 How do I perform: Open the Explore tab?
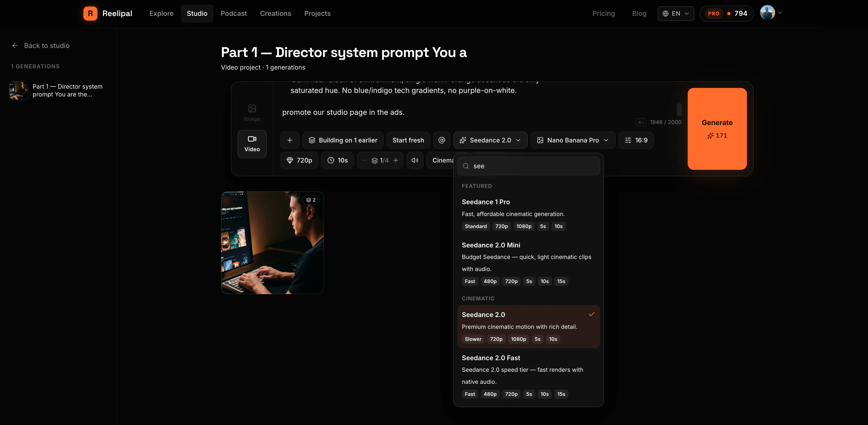pyautogui.click(x=161, y=14)
